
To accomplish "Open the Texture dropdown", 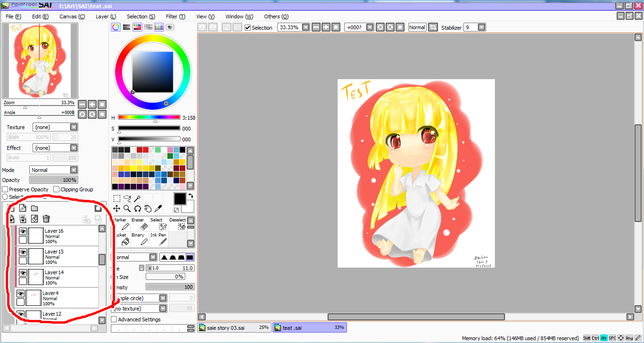I will click(55, 127).
